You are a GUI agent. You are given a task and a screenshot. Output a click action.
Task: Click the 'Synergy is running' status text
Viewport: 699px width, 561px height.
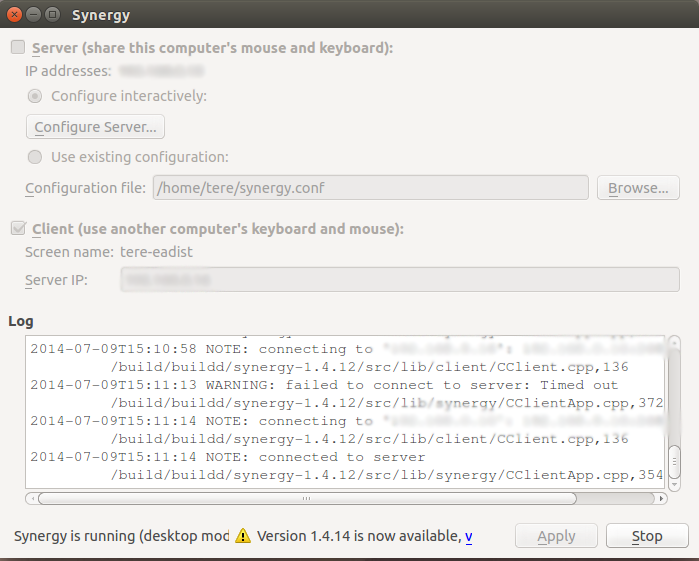click(121, 536)
